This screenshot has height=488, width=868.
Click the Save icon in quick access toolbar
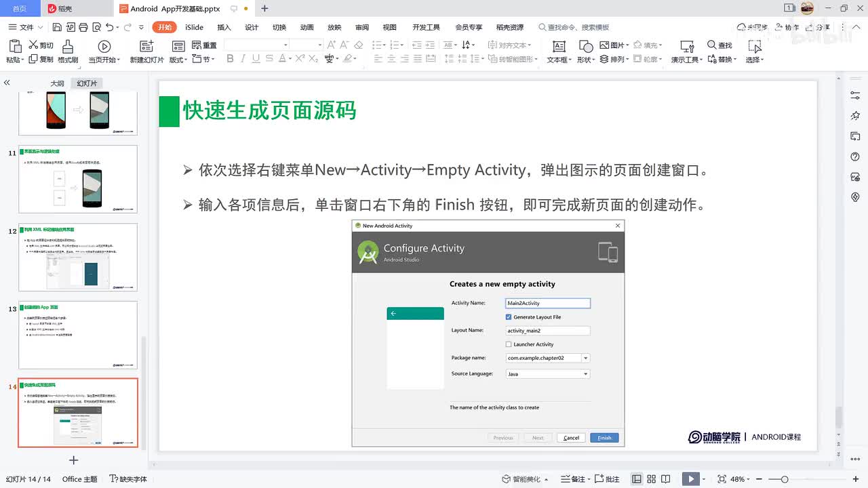(x=57, y=27)
